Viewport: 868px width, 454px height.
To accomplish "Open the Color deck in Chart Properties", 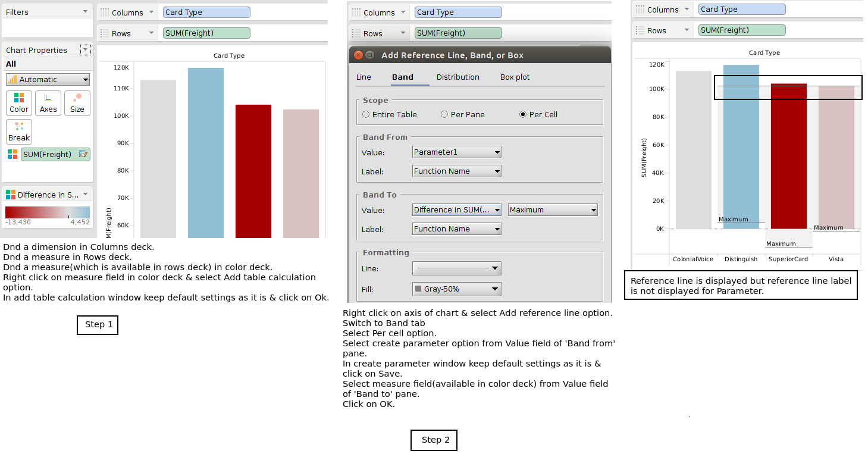I will click(x=19, y=103).
